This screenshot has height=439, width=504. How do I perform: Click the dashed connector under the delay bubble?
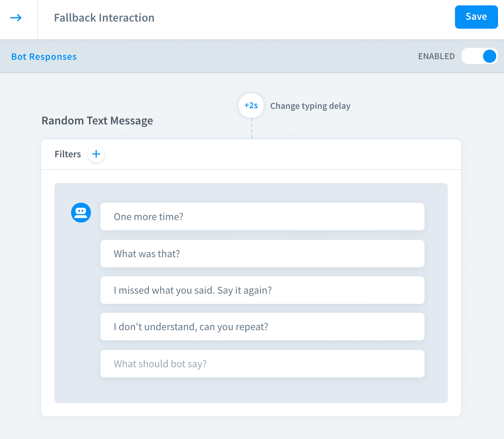(252, 129)
